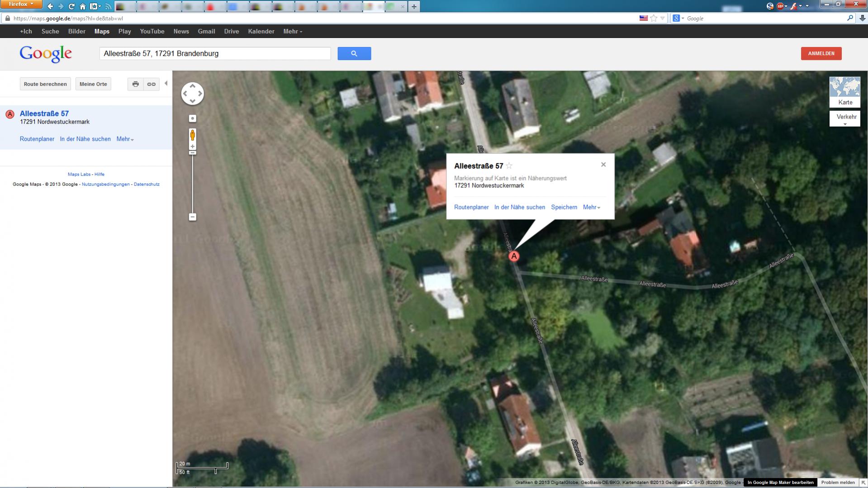
Task: Click the zoom slider handle on map
Action: [193, 153]
